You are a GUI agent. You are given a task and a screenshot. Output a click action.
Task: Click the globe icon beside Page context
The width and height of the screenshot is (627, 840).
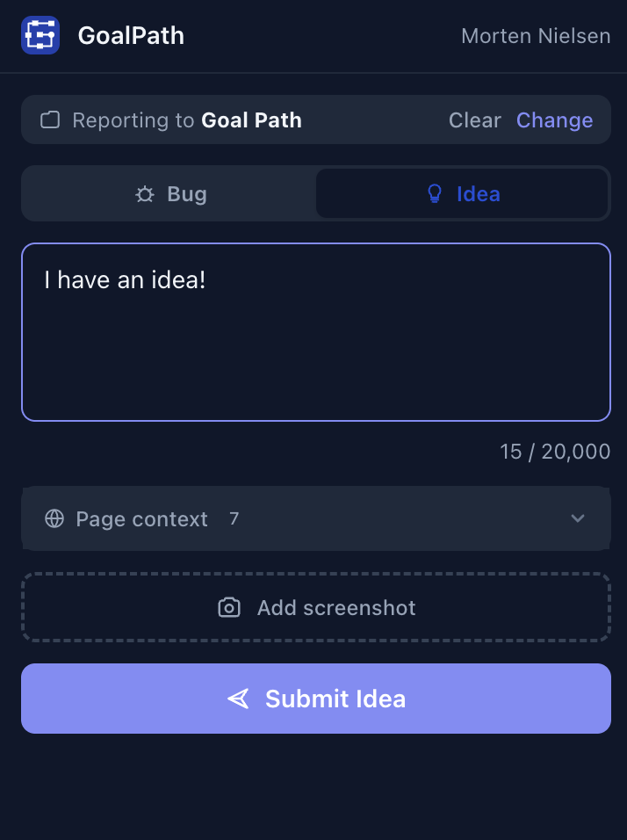coord(54,518)
